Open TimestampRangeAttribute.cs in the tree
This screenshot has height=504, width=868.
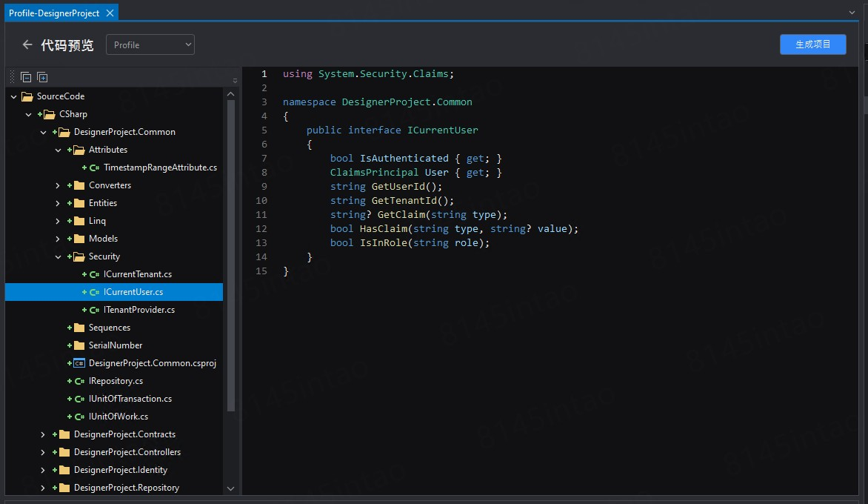(x=160, y=168)
